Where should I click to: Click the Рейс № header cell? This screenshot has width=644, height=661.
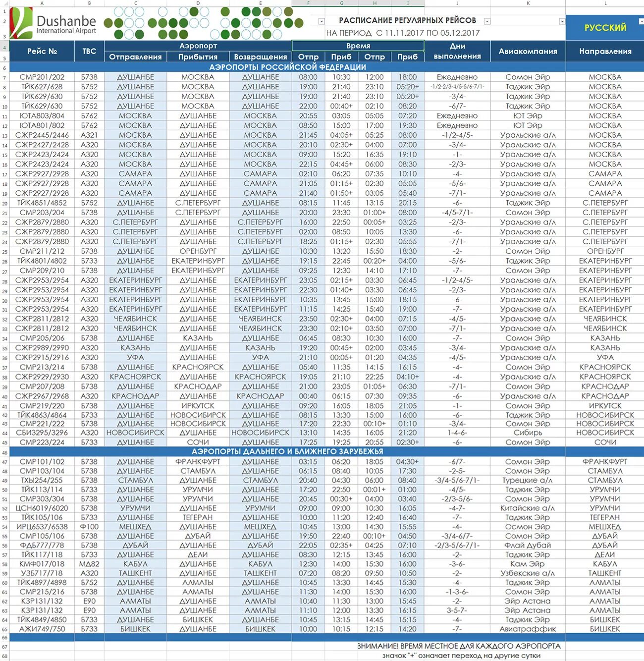point(42,52)
